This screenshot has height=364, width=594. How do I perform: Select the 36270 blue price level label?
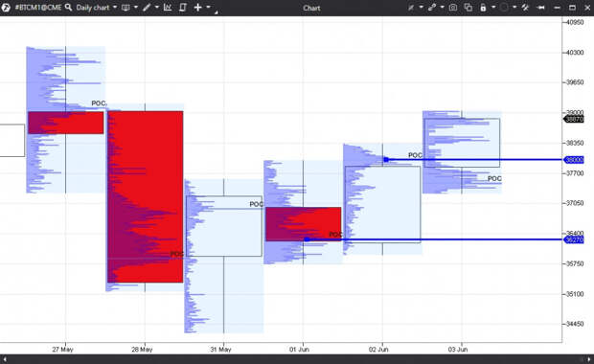(x=574, y=239)
